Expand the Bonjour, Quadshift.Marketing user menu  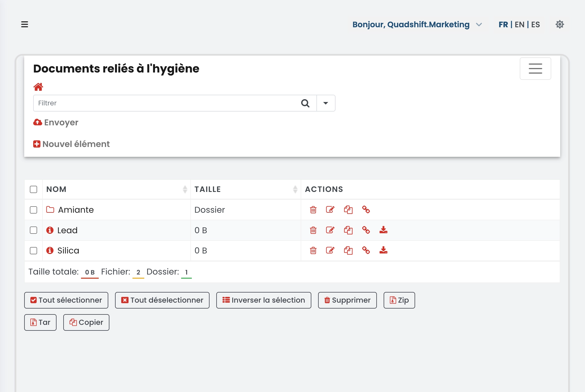(417, 25)
